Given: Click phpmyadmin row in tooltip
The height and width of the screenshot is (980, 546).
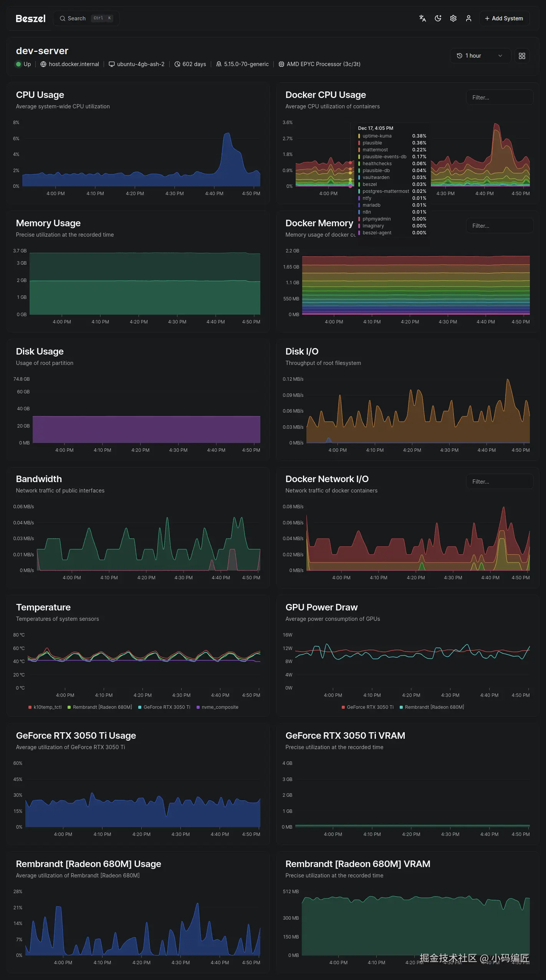Looking at the screenshot, I should [x=392, y=219].
